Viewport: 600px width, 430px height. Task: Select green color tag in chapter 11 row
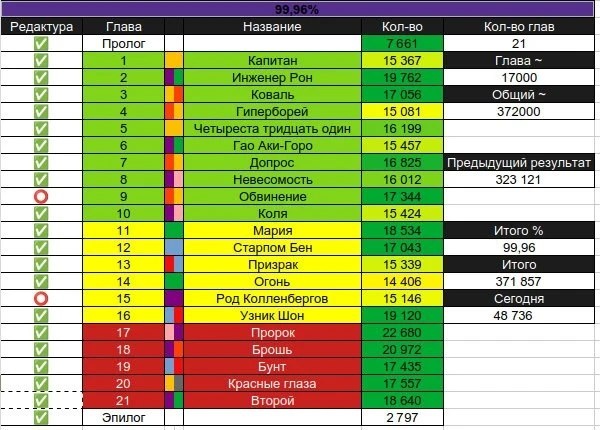click(174, 231)
